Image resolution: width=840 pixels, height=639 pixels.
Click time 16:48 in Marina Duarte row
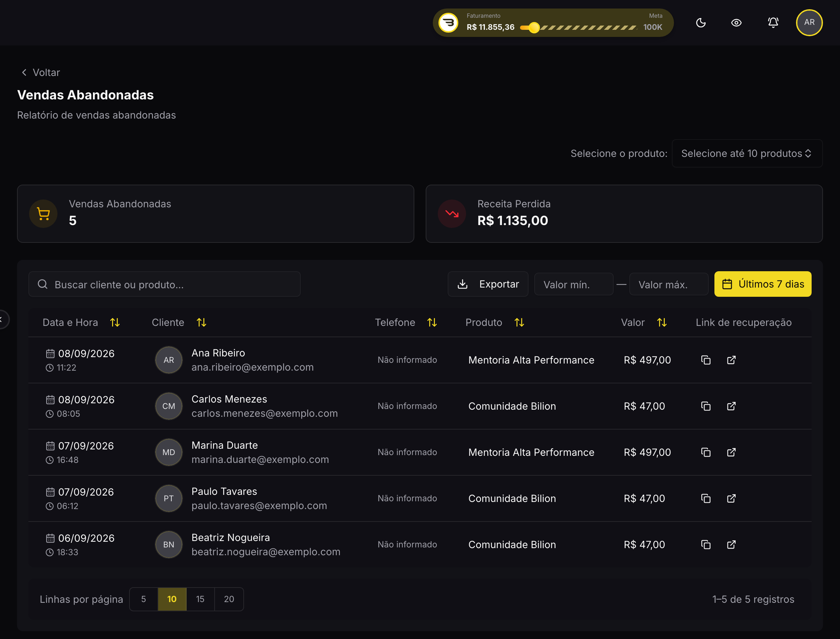tap(68, 460)
